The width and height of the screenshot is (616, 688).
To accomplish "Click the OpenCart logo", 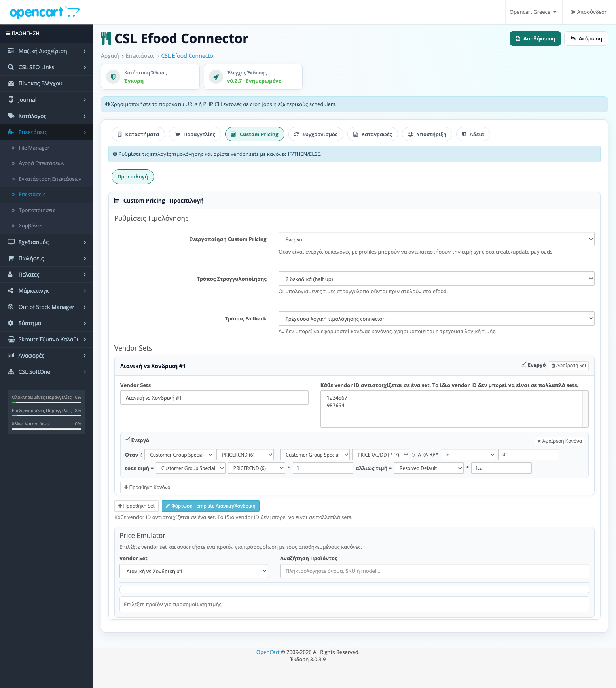I will (45, 12).
